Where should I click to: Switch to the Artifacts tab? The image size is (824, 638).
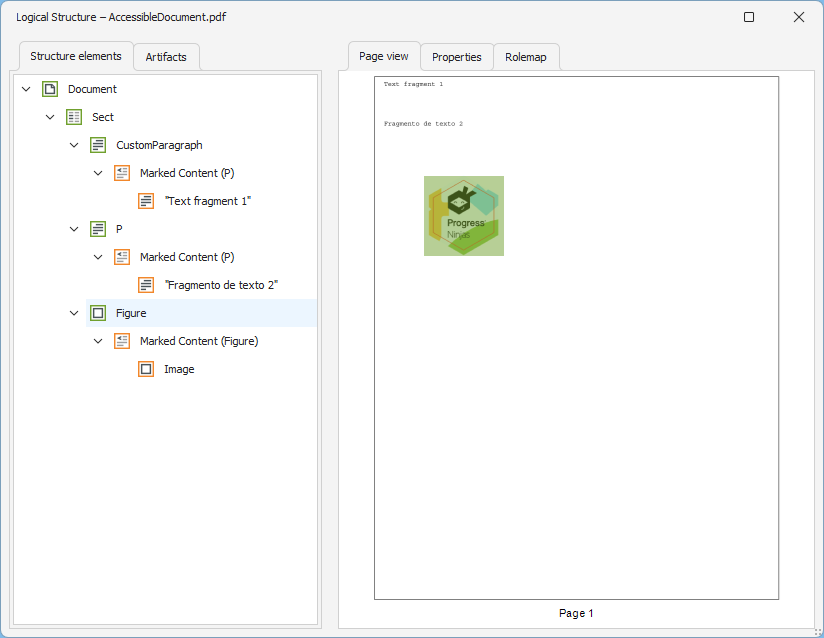click(166, 57)
